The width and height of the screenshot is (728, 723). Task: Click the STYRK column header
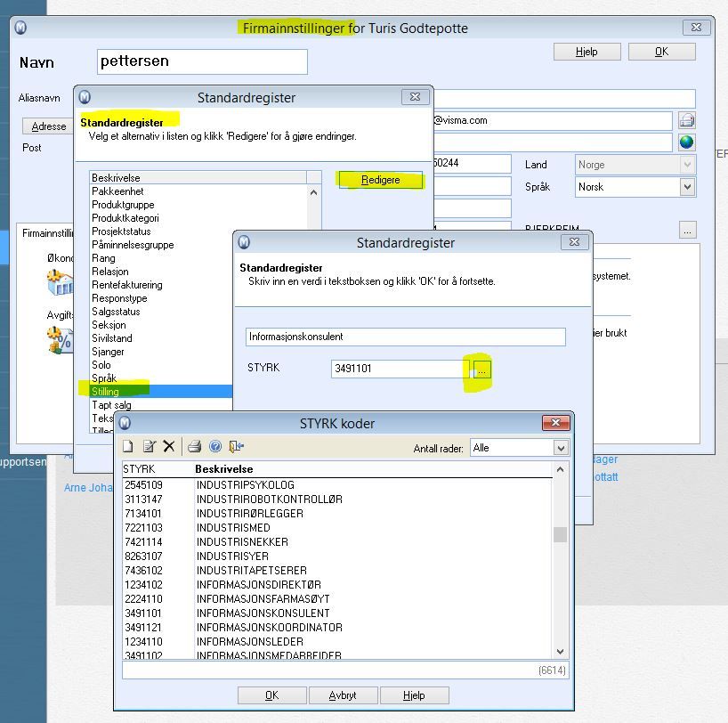tap(158, 469)
